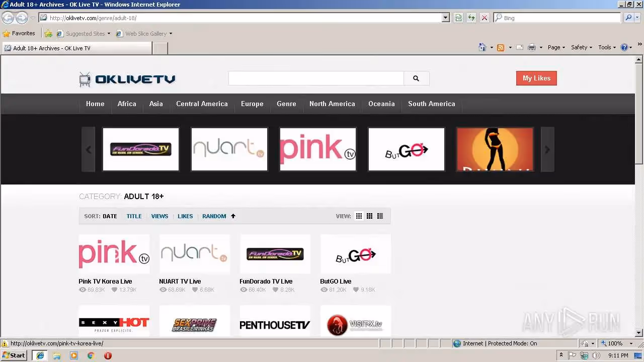
Task: Sort channels by Views
Action: (x=159, y=216)
